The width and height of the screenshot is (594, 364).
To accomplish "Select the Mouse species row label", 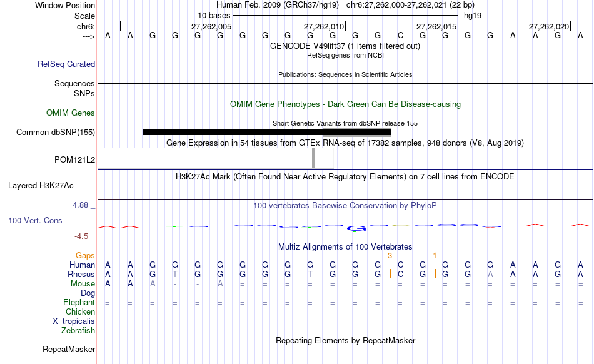I will pyautogui.click(x=83, y=284).
